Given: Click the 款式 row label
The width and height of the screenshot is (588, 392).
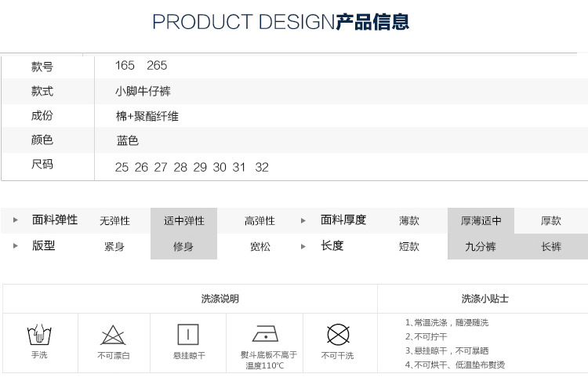Looking at the screenshot, I should pos(42,91).
